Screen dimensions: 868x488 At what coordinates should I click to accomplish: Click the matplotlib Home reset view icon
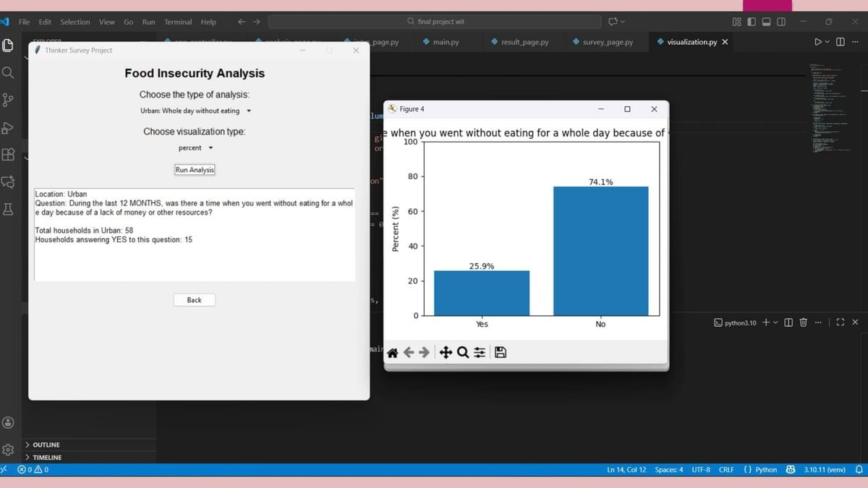(393, 353)
